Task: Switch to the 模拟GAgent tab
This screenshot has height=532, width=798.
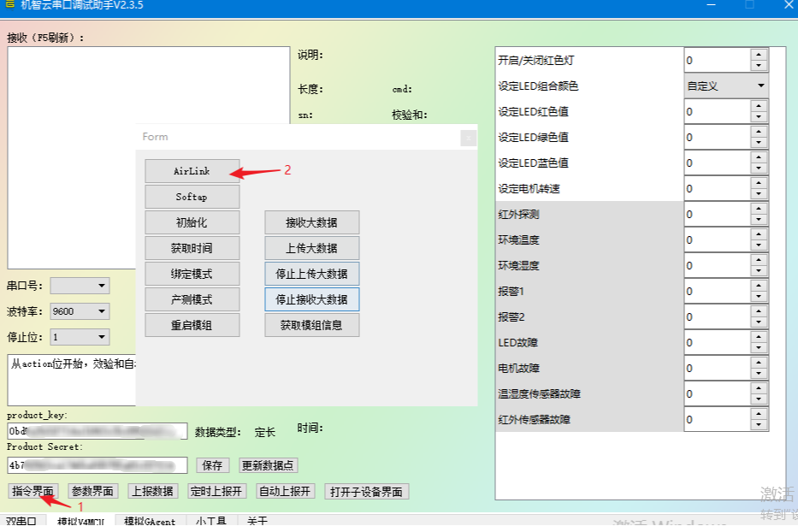Action: [x=150, y=522]
